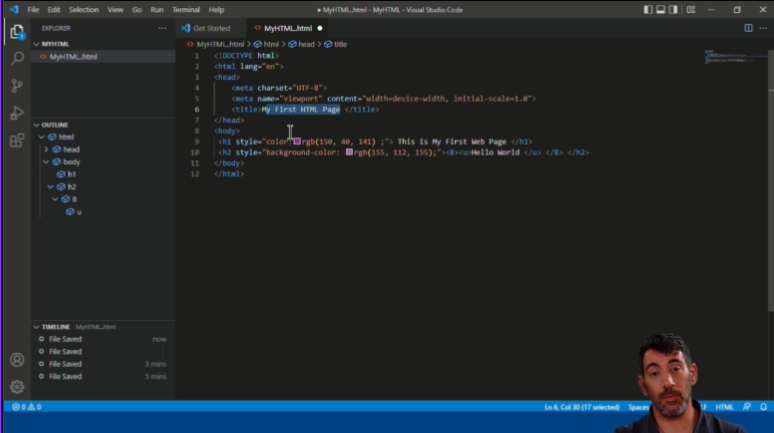Viewport: 774px width, 433px height.
Task: Click the Accounts icon in activity bar
Action: pos(17,360)
